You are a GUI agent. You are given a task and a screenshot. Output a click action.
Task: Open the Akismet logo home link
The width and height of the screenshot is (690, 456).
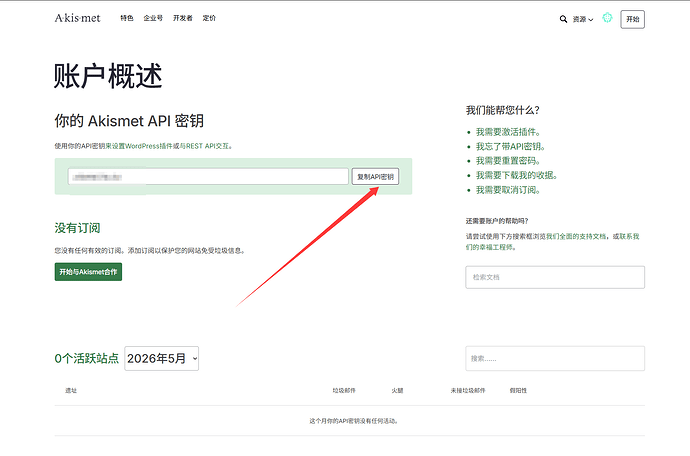pyautogui.click(x=77, y=18)
